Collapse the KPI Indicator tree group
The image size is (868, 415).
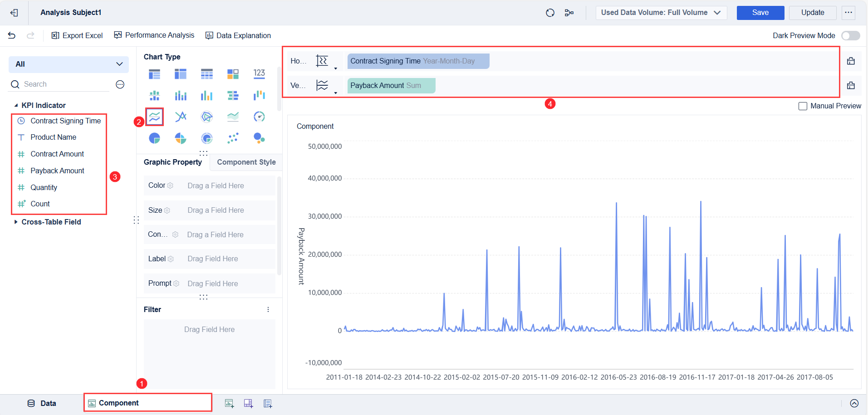[16, 106]
